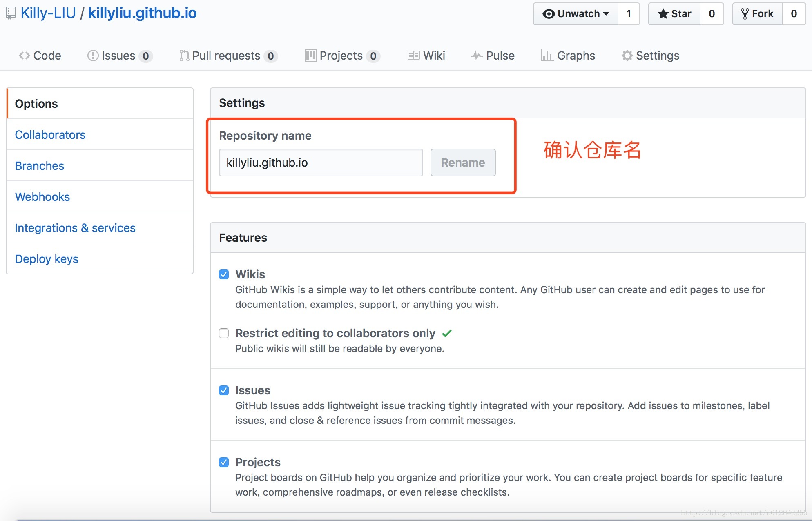Fork the repository

757,14
